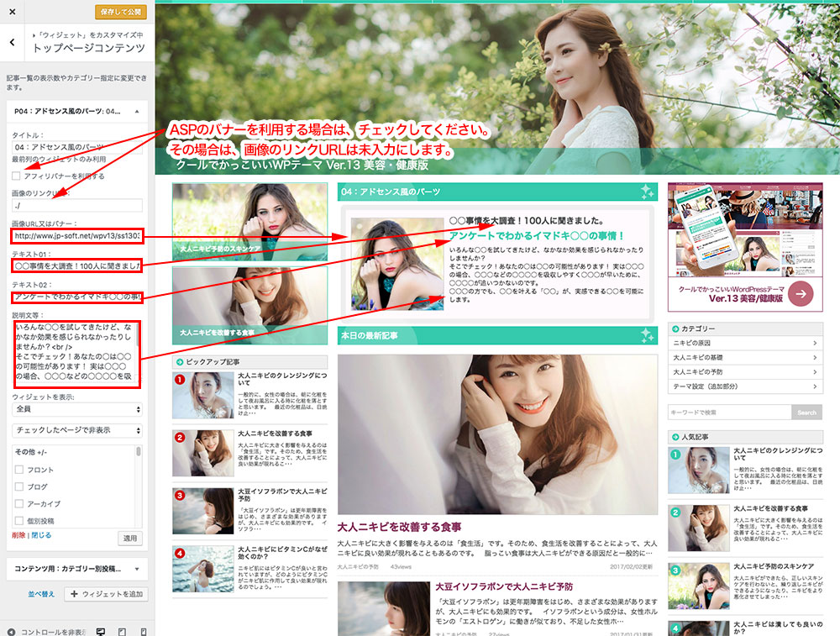Enable アフィリバナーを利用する checkbox
Image resolution: width=840 pixels, height=636 pixels.
pyautogui.click(x=16, y=176)
